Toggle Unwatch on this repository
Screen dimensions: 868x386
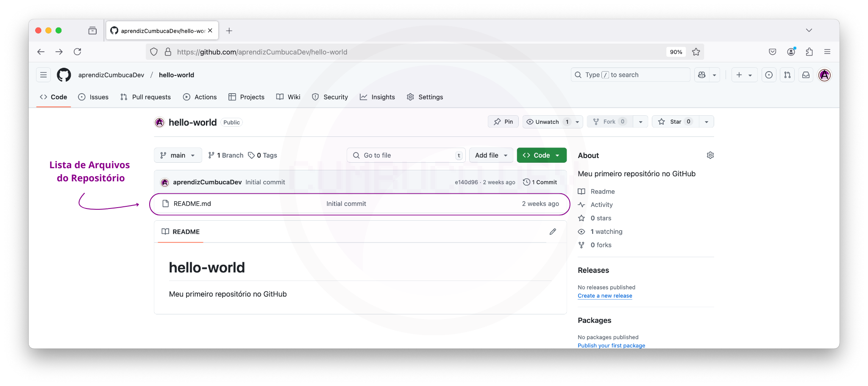pyautogui.click(x=547, y=122)
